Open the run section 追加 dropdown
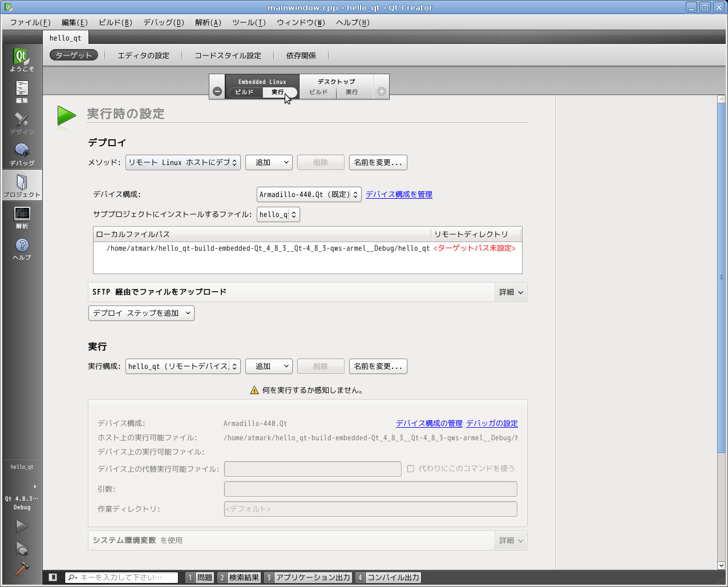The height and width of the screenshot is (587, 728). coord(269,366)
